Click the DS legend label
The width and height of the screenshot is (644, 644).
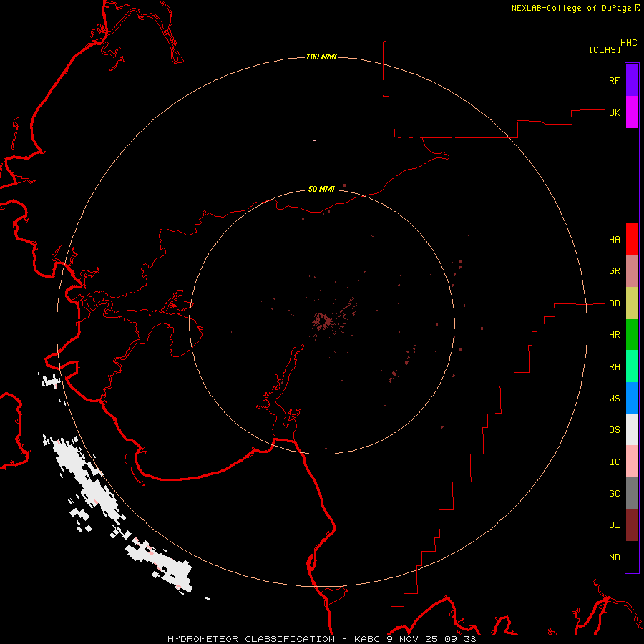(615, 430)
